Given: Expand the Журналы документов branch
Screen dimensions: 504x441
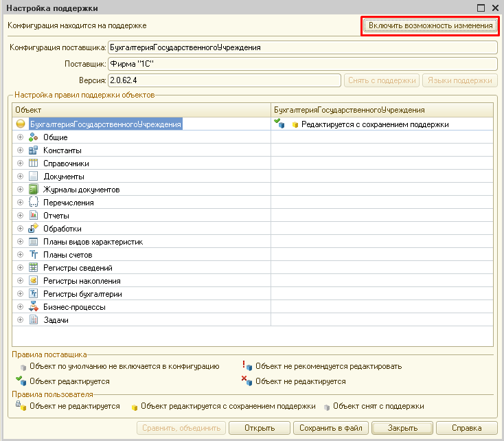Looking at the screenshot, I should tap(20, 190).
